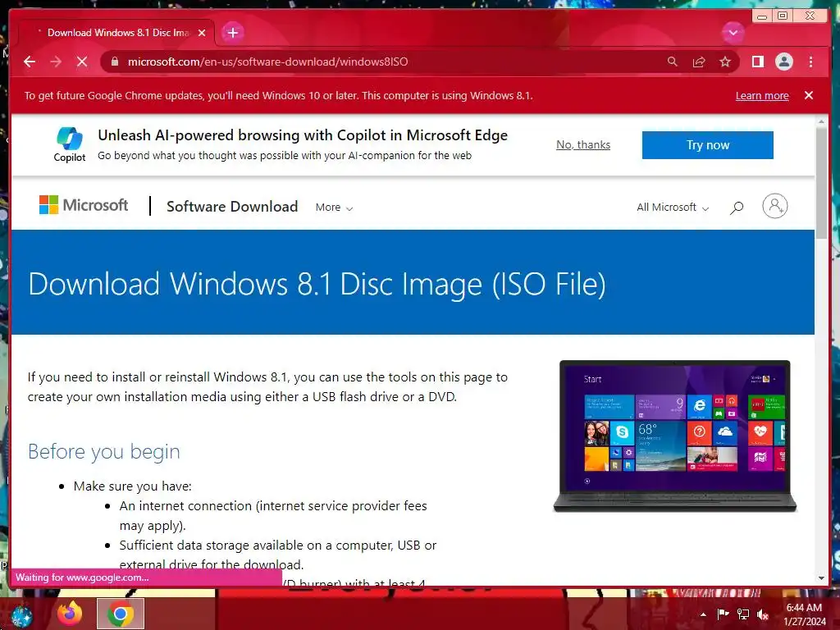The height and width of the screenshot is (630, 840).
Task: Dismiss the Chrome update infobar
Action: [809, 95]
